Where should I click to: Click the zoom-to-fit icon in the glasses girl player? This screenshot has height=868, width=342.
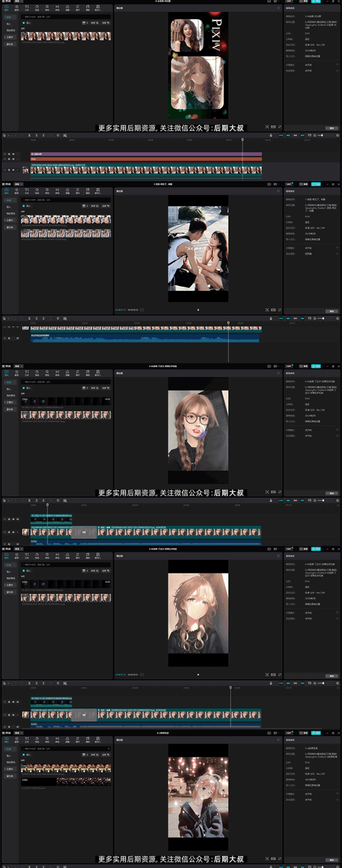267,492
